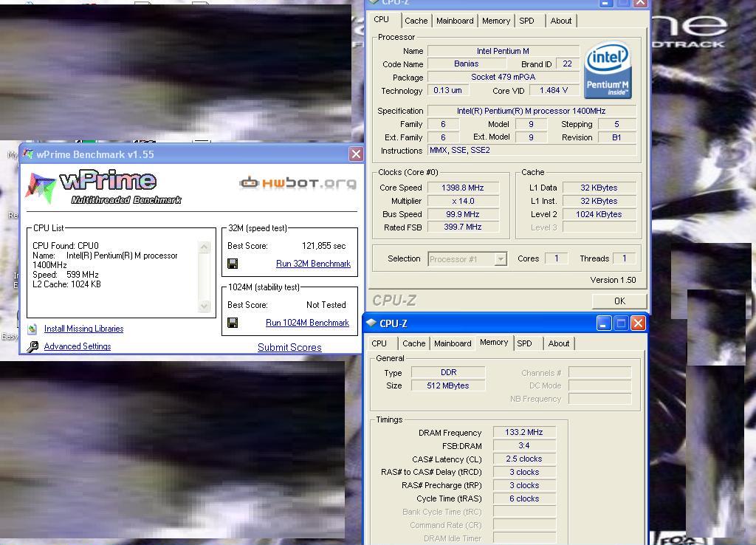Click the wPrime title bar app icon
The width and height of the screenshot is (756, 545).
[x=29, y=154]
